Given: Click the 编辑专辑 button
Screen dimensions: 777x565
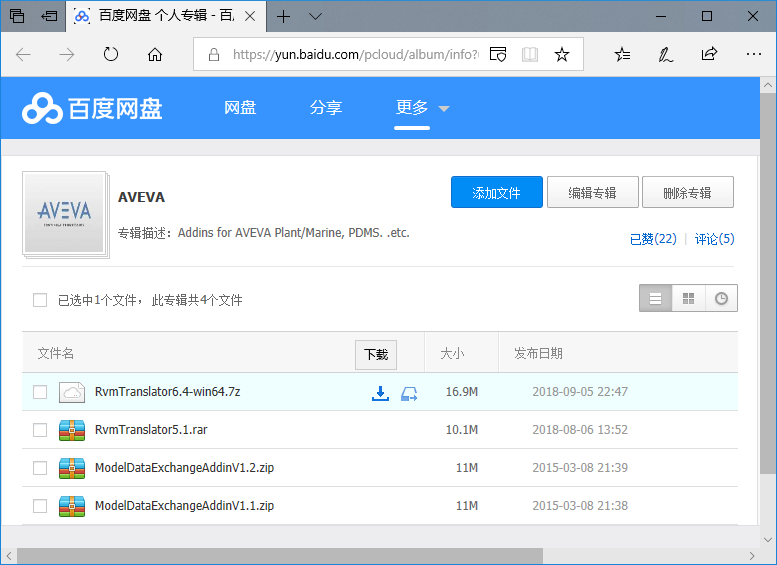Looking at the screenshot, I should [593, 192].
